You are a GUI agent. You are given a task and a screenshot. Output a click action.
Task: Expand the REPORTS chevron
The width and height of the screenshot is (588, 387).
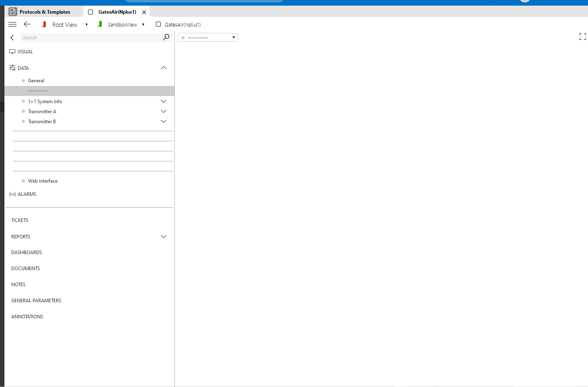click(164, 237)
